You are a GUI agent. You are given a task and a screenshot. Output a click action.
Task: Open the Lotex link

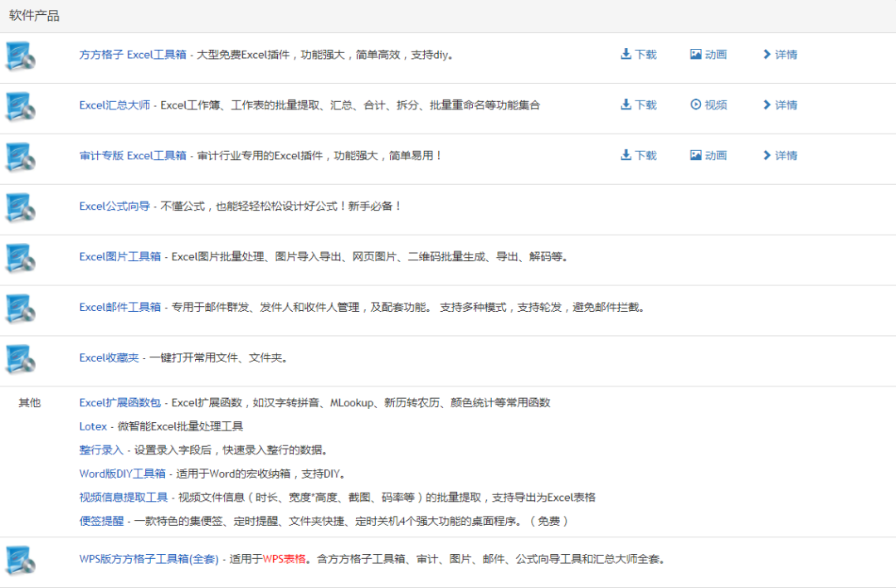(93, 426)
